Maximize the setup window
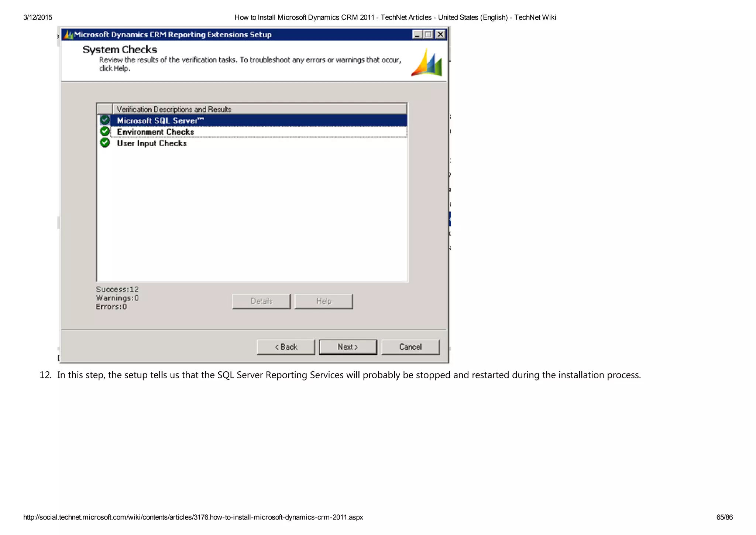 428,34
